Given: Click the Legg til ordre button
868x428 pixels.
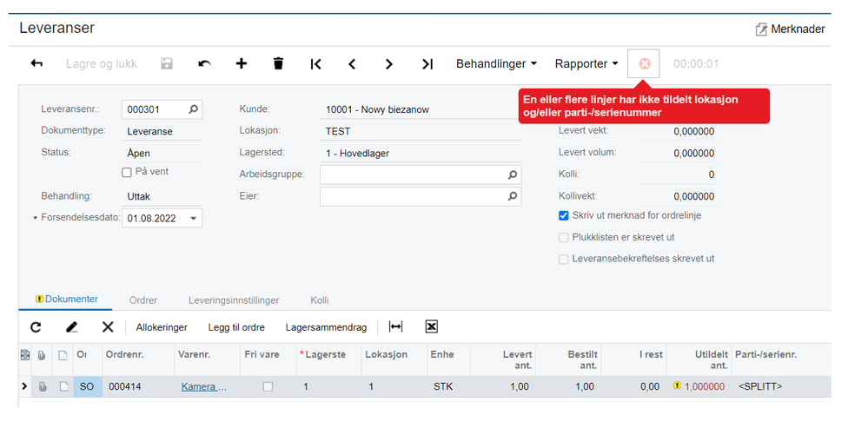Looking at the screenshot, I should [236, 327].
